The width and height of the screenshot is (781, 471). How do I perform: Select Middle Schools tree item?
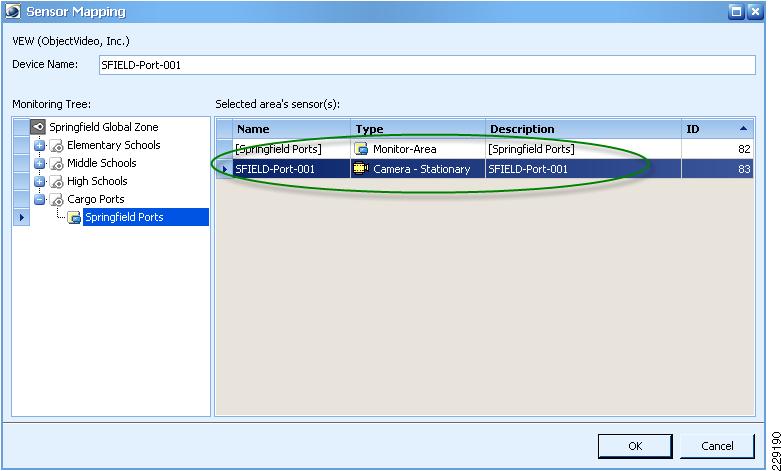coord(102,163)
